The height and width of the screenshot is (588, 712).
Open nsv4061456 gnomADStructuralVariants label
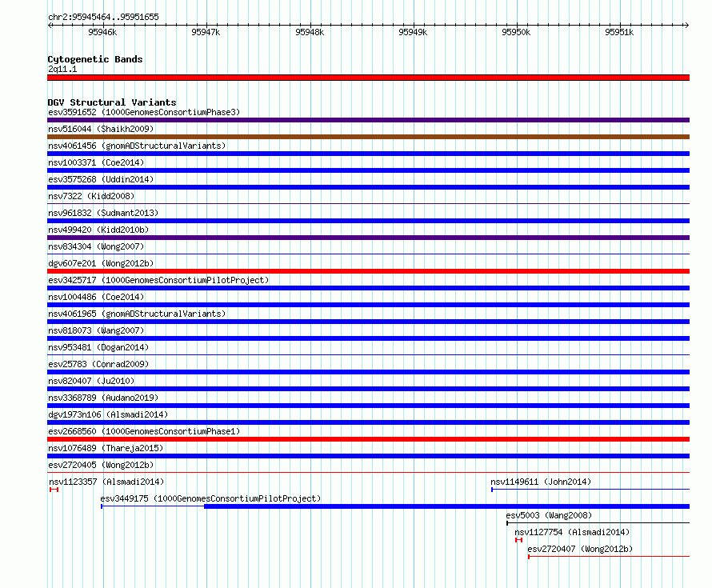pyautogui.click(x=137, y=146)
